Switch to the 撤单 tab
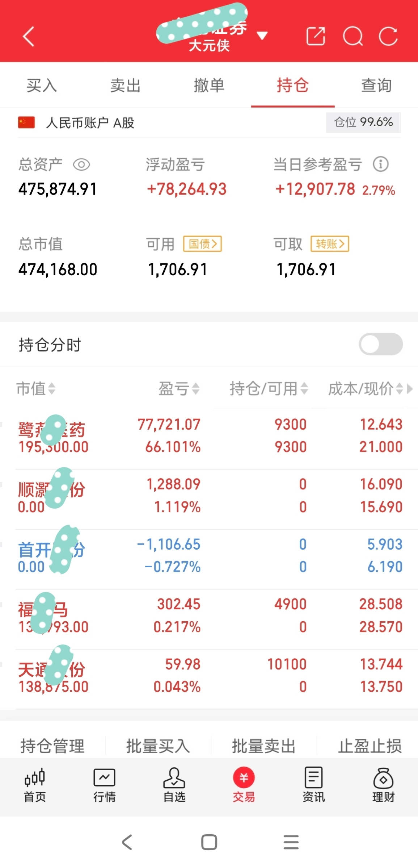Viewport: 418px width, 868px height. pos(209,86)
